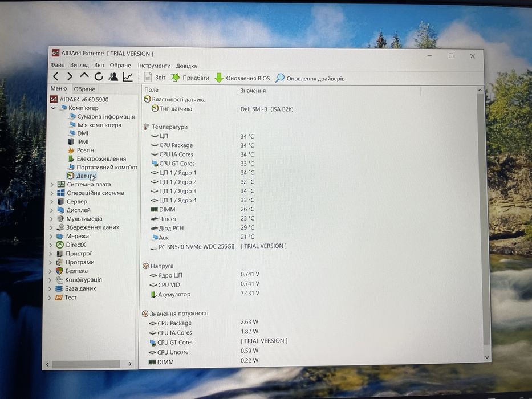The width and height of the screenshot is (532, 399).
Task: Click the Системна плата motherboard icon
Action: click(x=61, y=184)
